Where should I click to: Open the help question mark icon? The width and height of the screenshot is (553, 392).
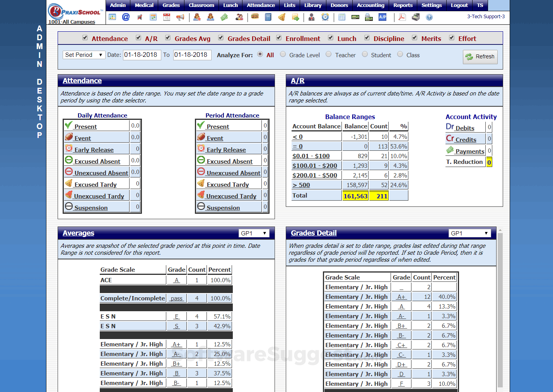(x=429, y=17)
